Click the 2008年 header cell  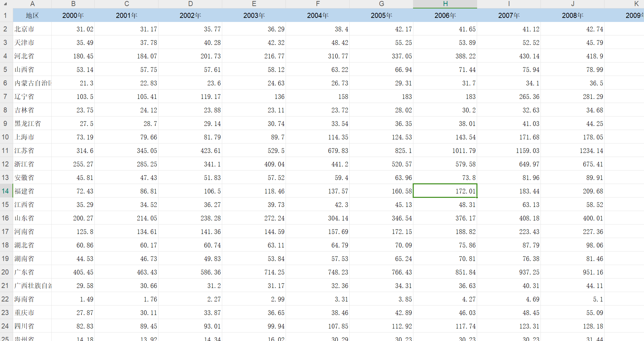click(x=573, y=16)
